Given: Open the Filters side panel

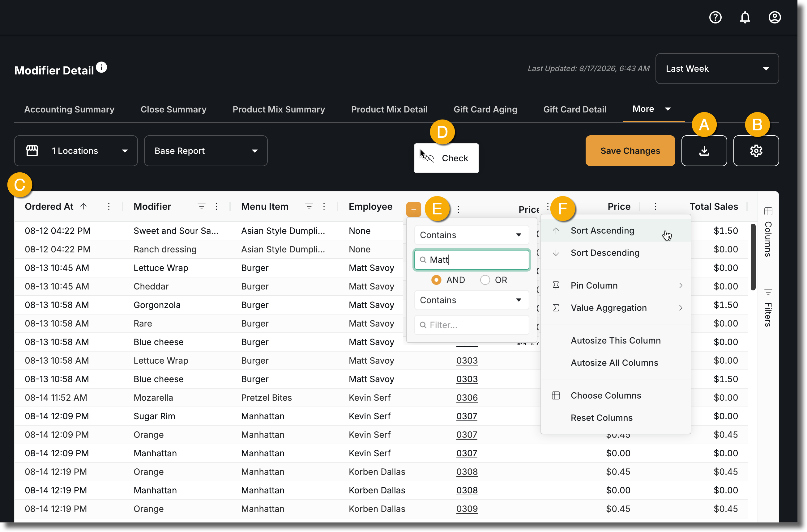Looking at the screenshot, I should point(768,308).
